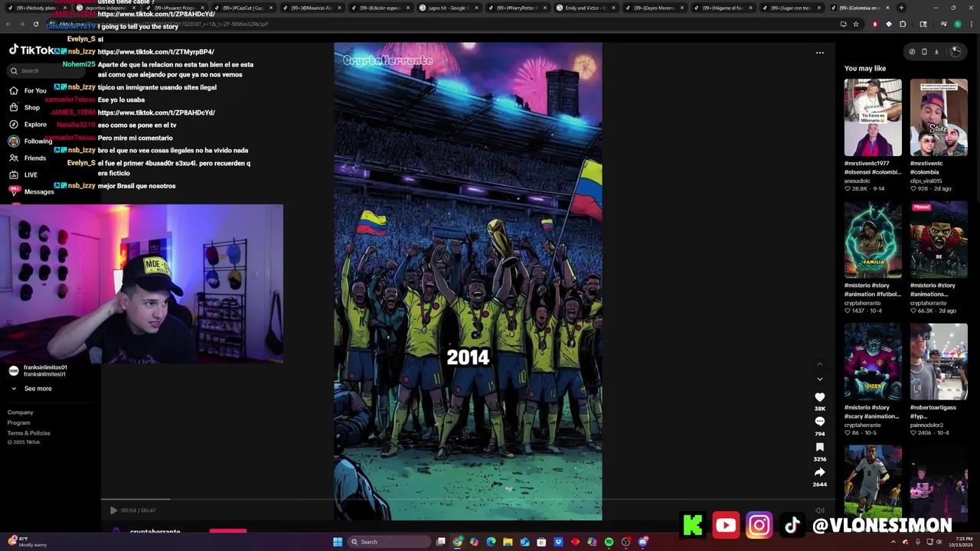Switch to the '#CapCut' browser tab
This screenshot has height=551, width=980.
[243, 8]
